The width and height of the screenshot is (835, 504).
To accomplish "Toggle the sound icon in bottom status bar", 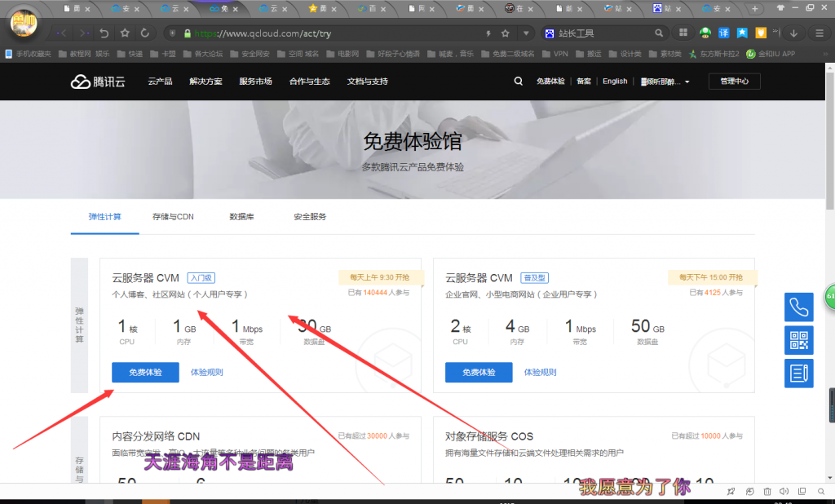I will point(784,491).
